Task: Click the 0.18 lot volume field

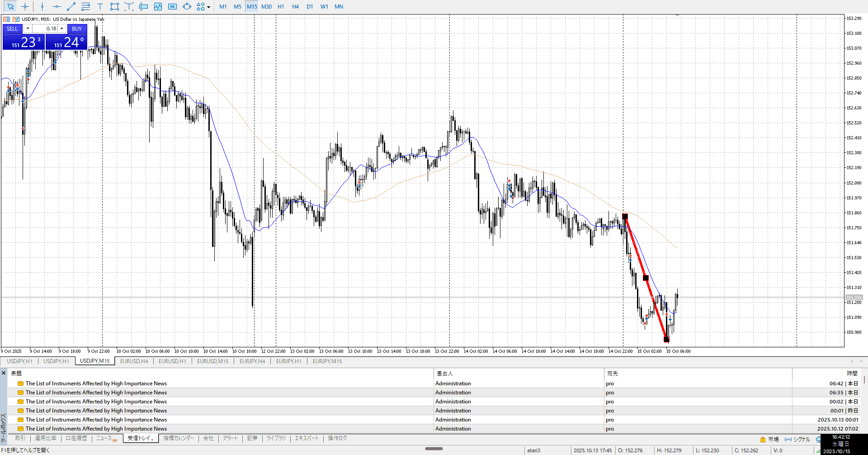Action: tap(45, 28)
